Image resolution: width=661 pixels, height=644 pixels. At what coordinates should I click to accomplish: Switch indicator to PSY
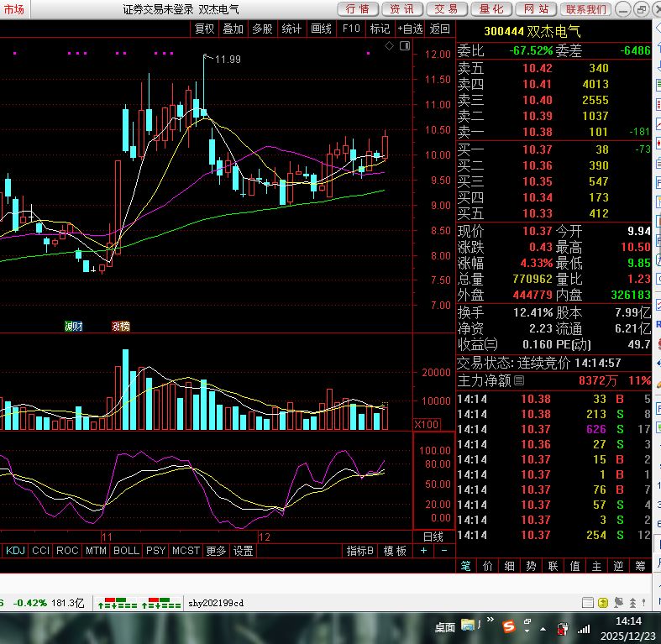[x=155, y=551]
